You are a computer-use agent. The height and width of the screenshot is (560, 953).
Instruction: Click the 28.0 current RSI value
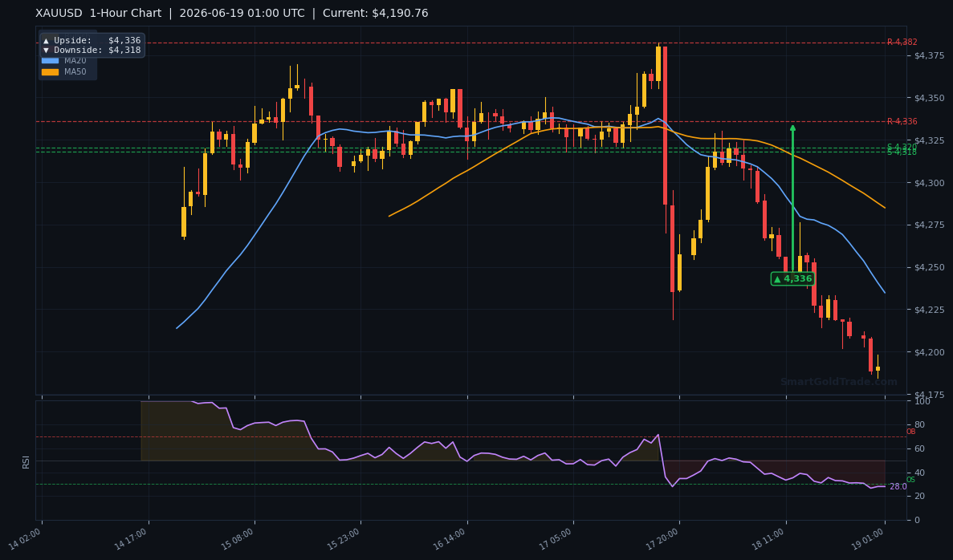click(898, 486)
